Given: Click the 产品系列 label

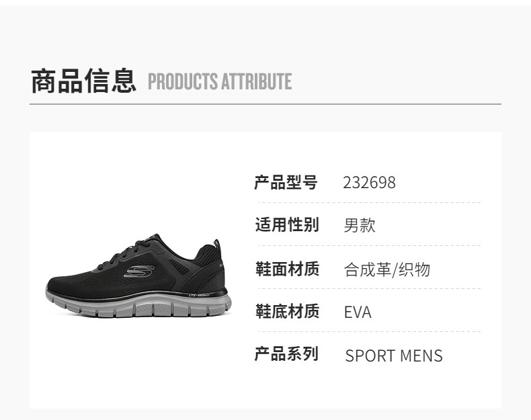Looking at the screenshot, I should [x=286, y=354].
